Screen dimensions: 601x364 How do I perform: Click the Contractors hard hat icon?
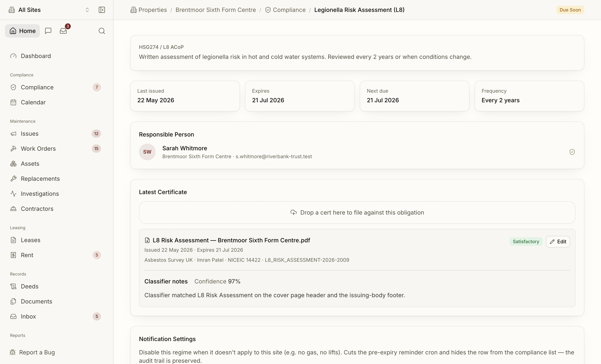pyautogui.click(x=13, y=209)
